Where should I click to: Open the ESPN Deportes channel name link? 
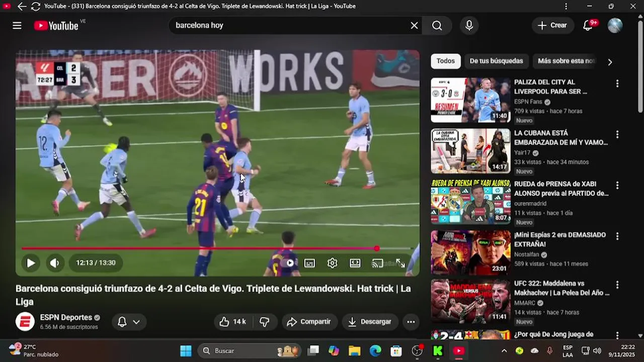66,317
